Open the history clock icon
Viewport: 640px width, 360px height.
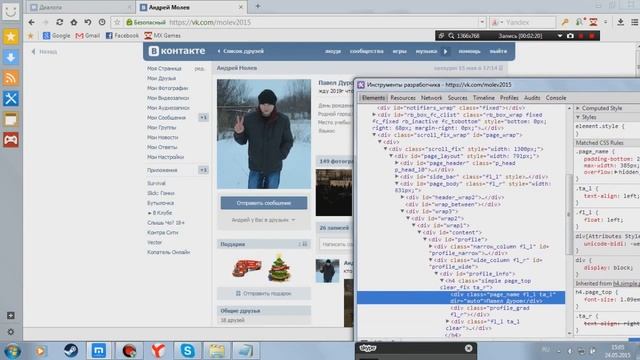click(x=102, y=22)
